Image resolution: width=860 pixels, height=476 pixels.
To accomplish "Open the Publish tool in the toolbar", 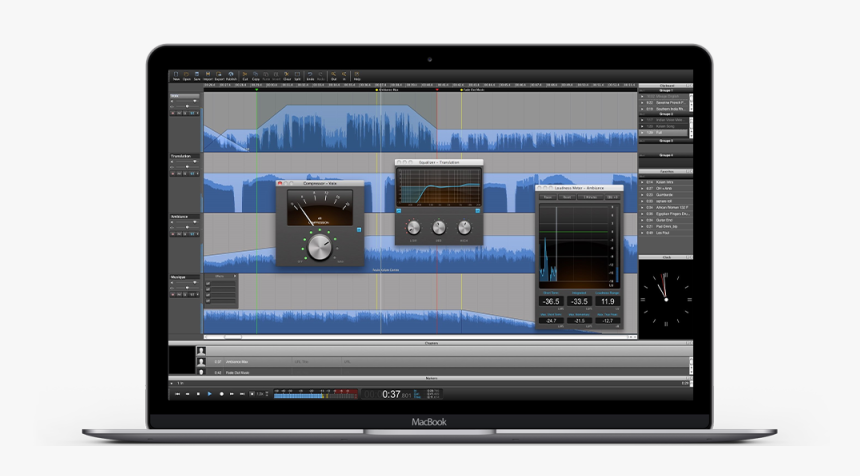I will tap(231, 76).
